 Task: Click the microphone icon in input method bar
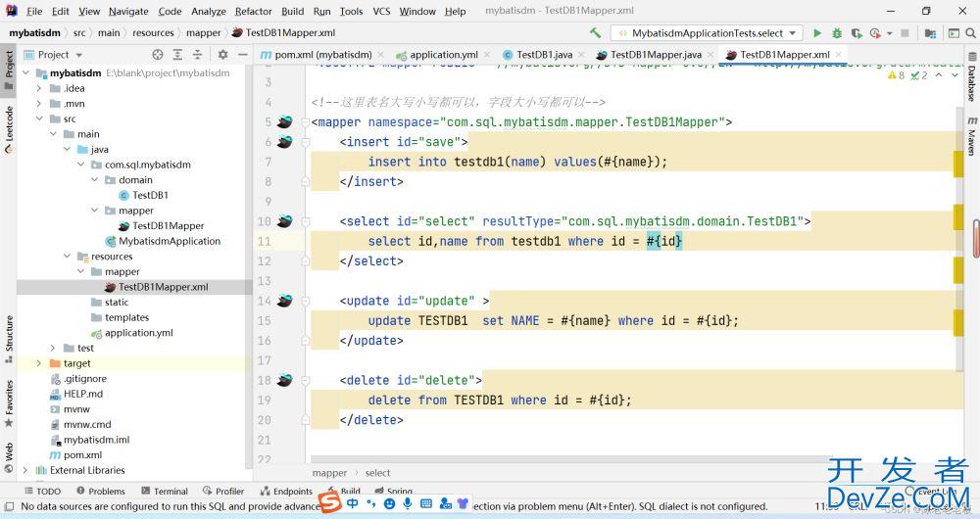pos(408,502)
